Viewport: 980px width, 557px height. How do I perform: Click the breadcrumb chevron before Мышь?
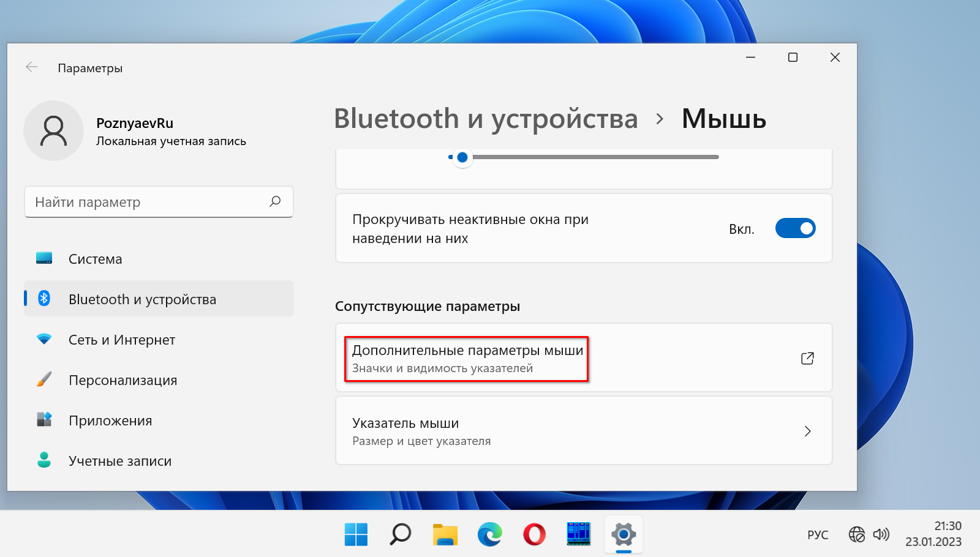pos(660,119)
